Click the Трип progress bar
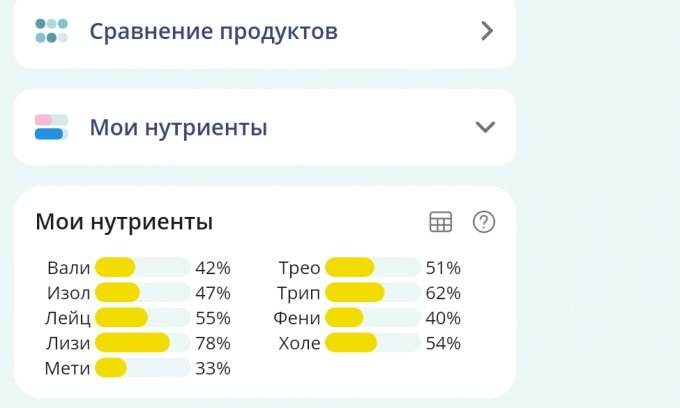Image resolution: width=680 pixels, height=408 pixels. tap(372, 293)
